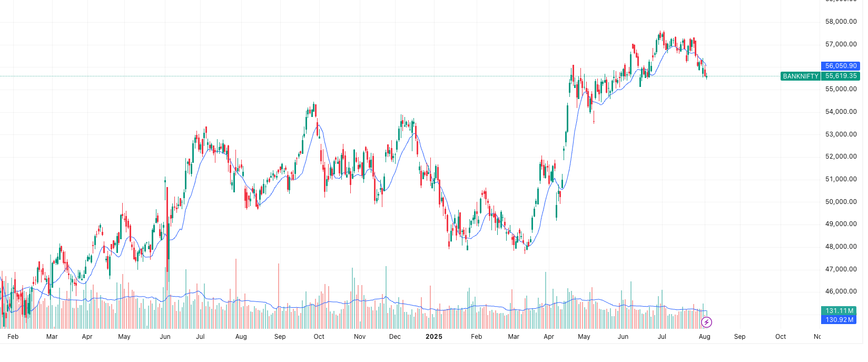Click the Feb label right after 2025
The image size is (868, 362).
point(477,337)
